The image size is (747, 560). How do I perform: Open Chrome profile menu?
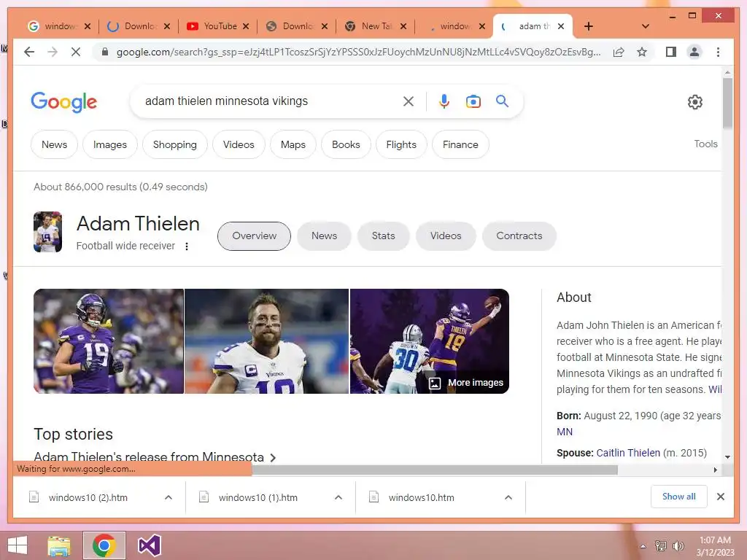click(694, 52)
